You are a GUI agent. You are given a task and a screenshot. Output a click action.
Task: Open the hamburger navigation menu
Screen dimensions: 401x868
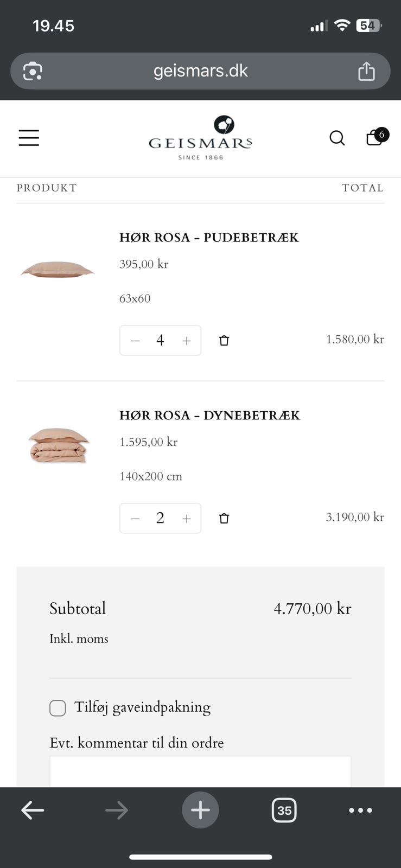point(29,138)
